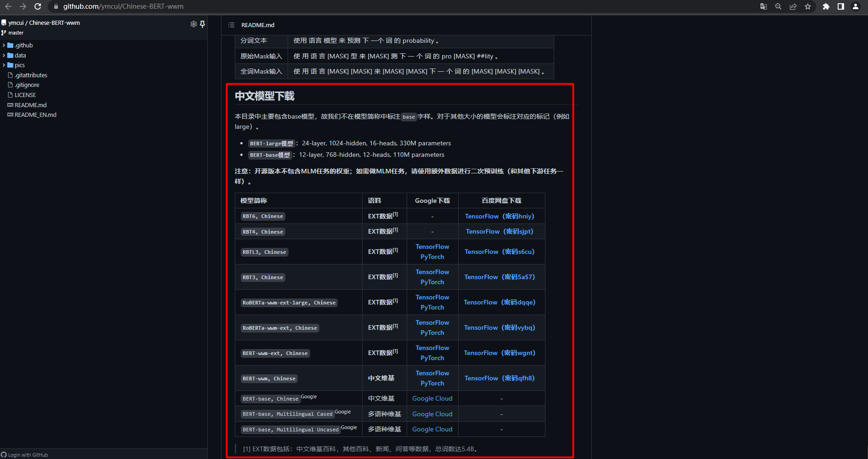Open Google Cloud link for Multilingual Cased
The width and height of the screenshot is (868, 459).
pyautogui.click(x=432, y=414)
